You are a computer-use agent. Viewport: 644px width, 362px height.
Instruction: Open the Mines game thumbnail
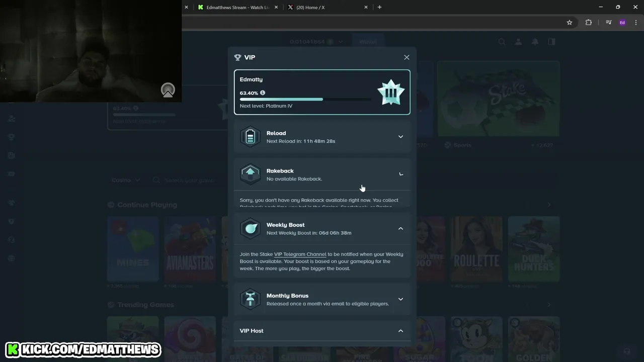pyautogui.click(x=133, y=249)
